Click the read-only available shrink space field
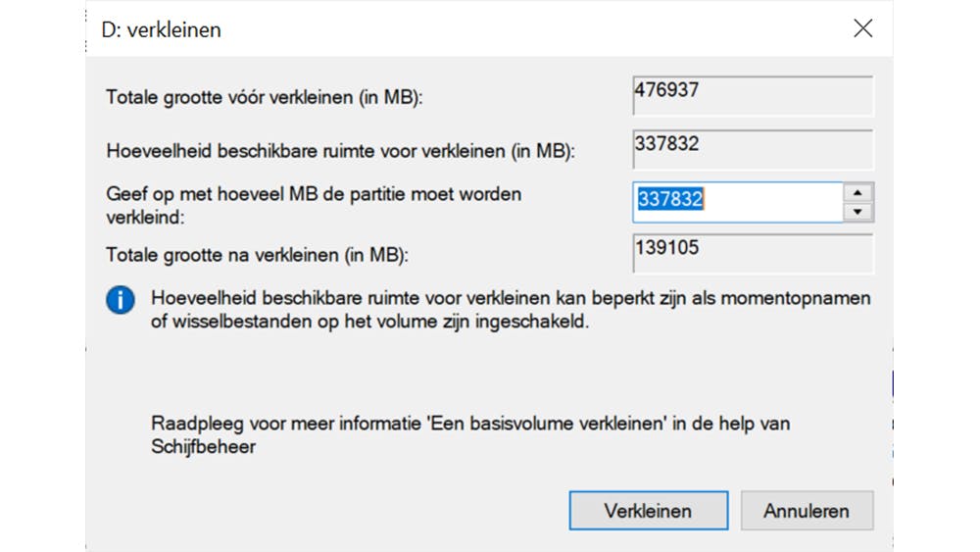This screenshot has width=980, height=552. [752, 150]
